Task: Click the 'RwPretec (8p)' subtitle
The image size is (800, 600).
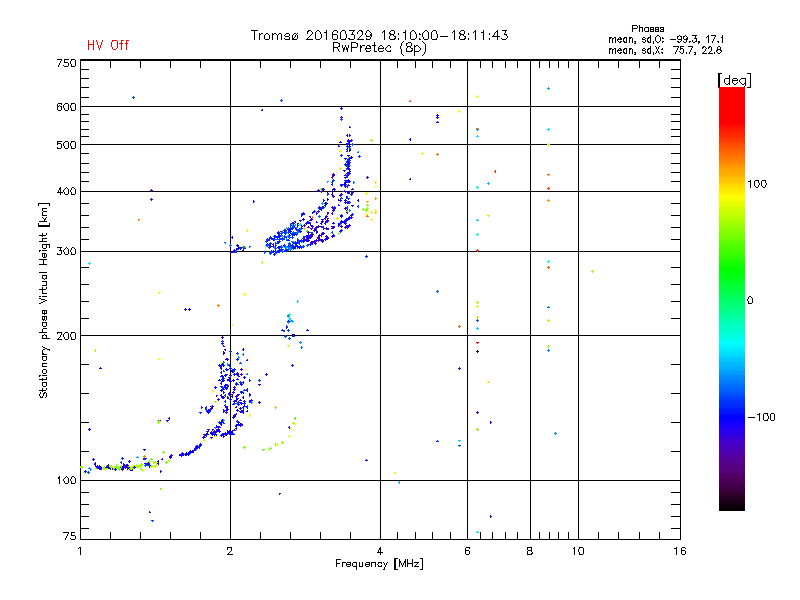Action: tap(379, 48)
